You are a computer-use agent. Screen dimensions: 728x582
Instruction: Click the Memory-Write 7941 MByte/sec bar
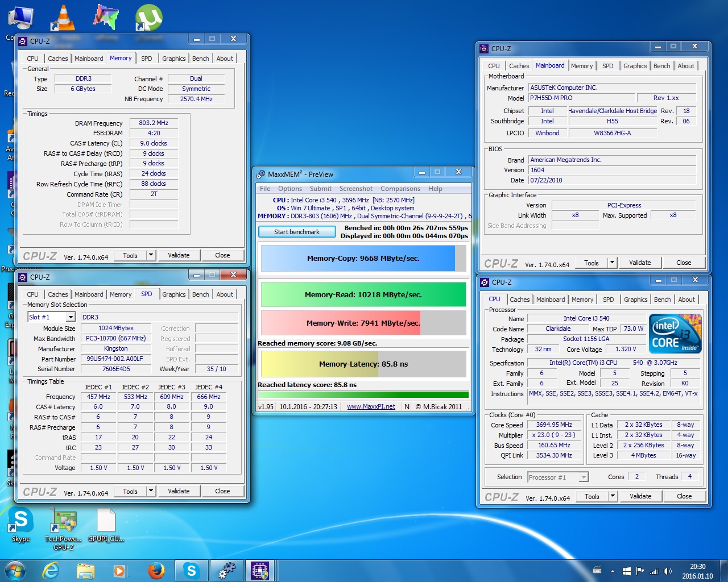[363, 323]
